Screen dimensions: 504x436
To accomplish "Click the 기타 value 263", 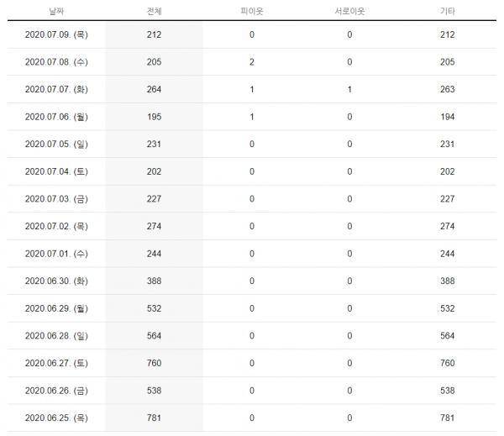I will point(447,89).
